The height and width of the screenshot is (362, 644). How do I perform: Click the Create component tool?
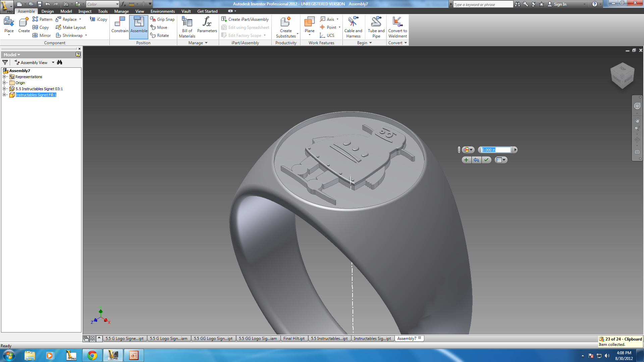[24, 25]
